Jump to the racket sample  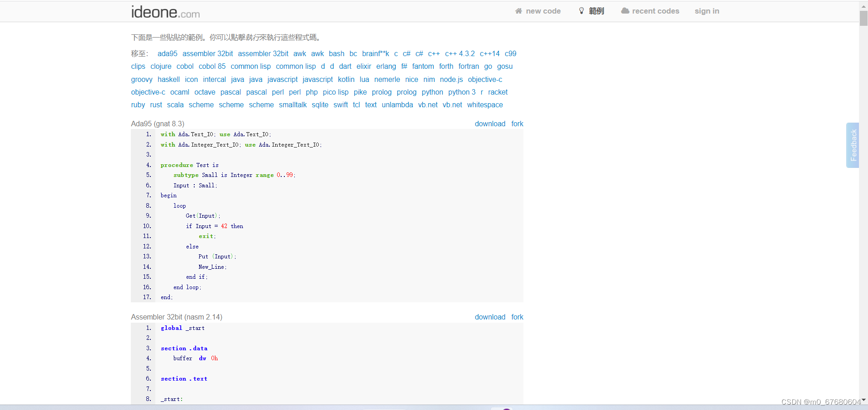click(x=498, y=92)
